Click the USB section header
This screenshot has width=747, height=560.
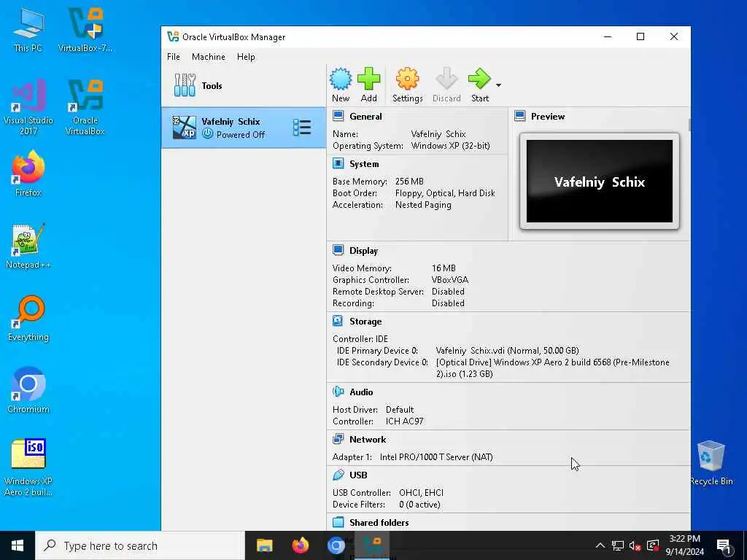pos(358,475)
